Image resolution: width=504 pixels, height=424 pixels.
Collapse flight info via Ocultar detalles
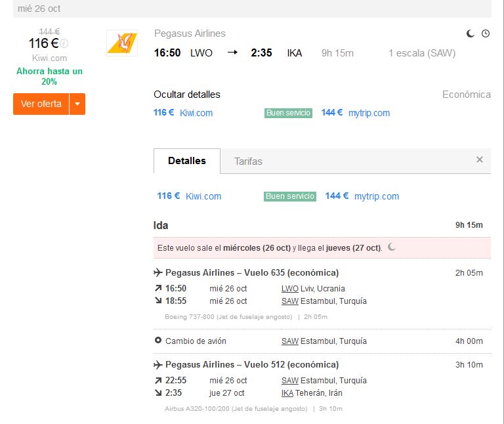pyautogui.click(x=187, y=95)
